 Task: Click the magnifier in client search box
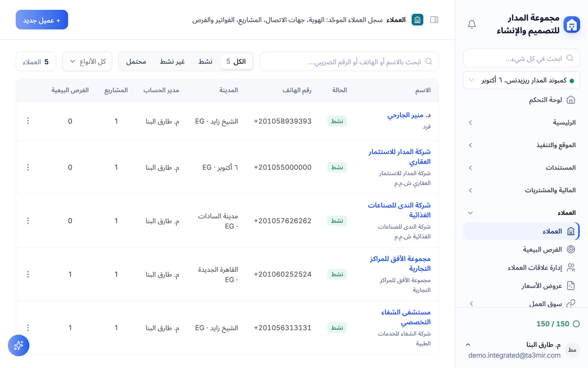tap(429, 61)
